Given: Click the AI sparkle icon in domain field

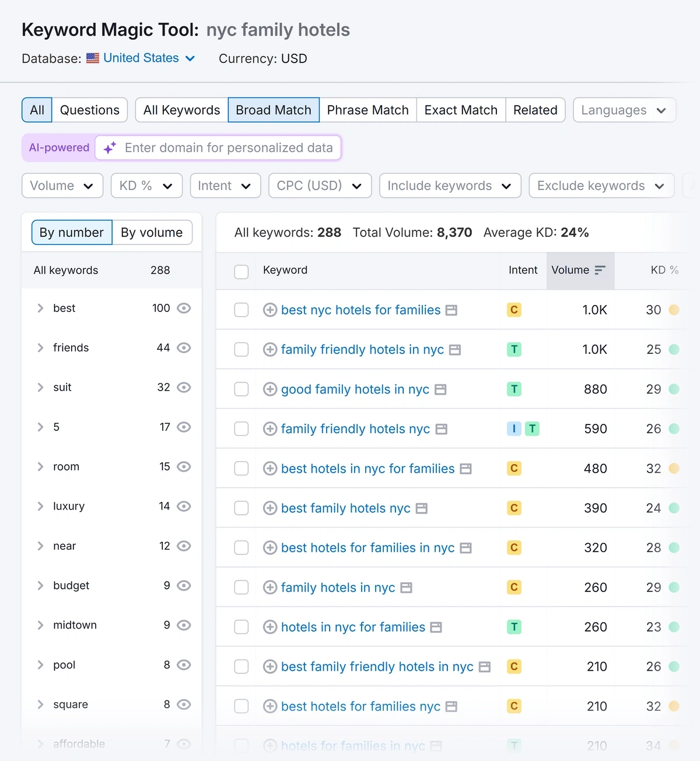Looking at the screenshot, I should point(110,148).
